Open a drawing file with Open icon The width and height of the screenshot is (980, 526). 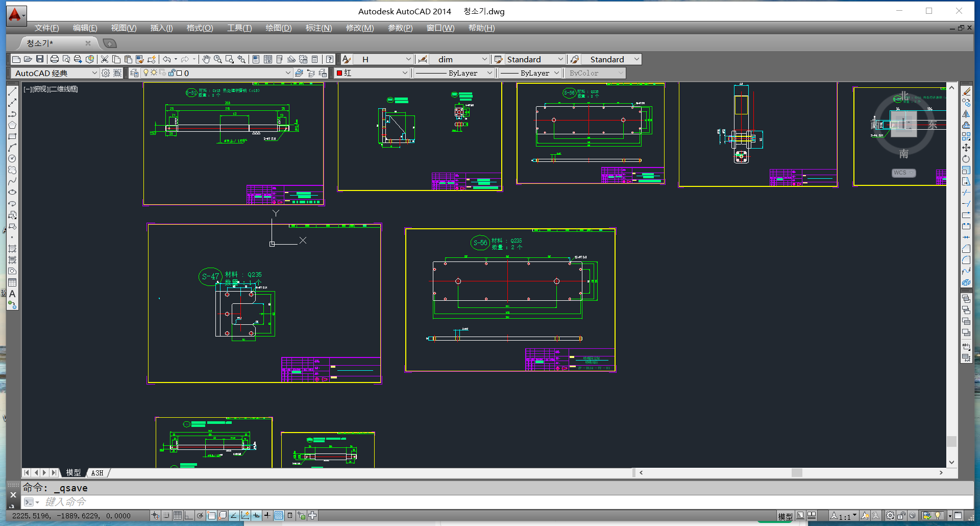(x=28, y=59)
